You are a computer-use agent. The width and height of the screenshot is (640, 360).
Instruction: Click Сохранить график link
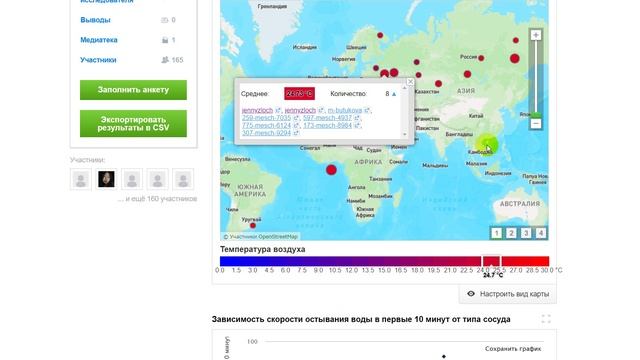[513, 349]
